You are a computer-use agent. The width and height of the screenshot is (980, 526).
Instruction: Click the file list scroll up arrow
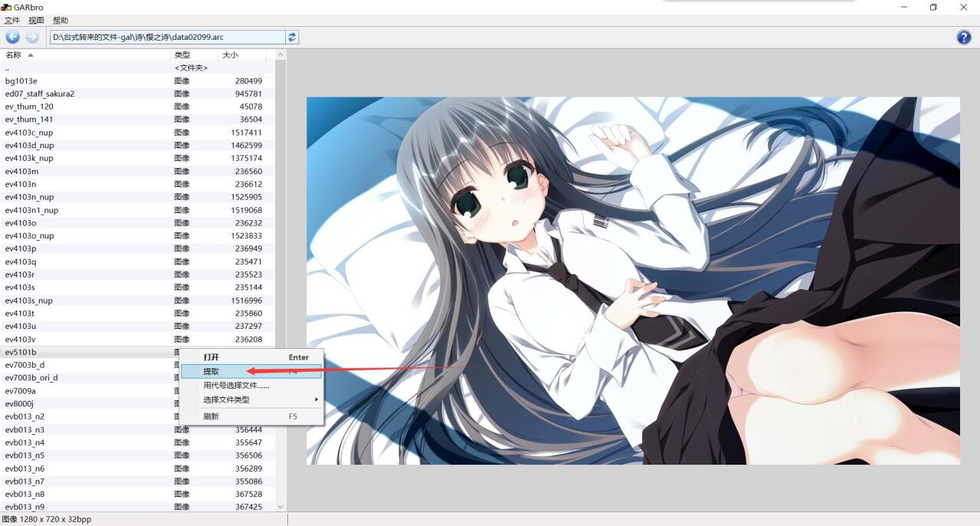[x=280, y=55]
